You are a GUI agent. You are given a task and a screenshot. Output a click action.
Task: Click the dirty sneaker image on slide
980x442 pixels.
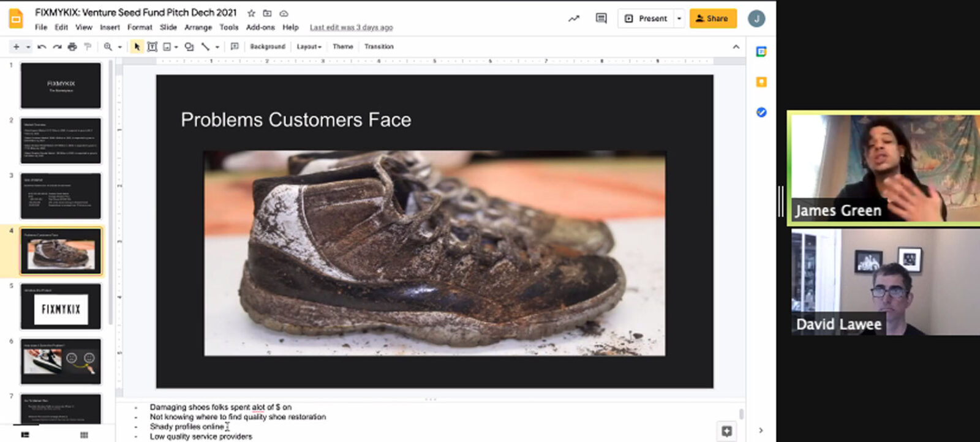coord(434,253)
